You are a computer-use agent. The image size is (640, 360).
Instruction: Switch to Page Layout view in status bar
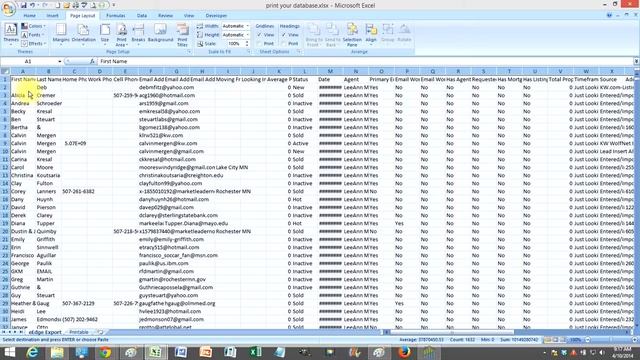[x=555, y=340]
